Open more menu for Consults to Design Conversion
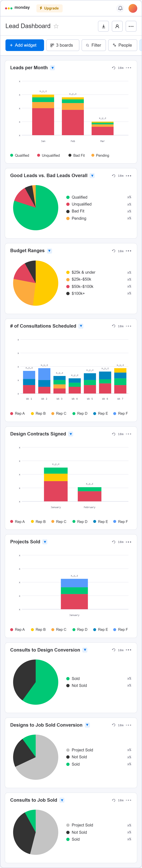Image resolution: width=142 pixels, height=868 pixels. point(129,650)
